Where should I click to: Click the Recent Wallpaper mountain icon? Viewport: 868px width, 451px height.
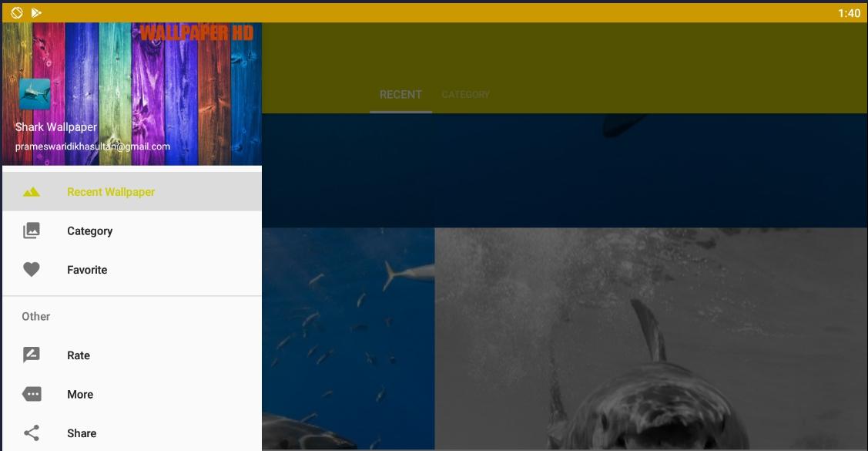pyautogui.click(x=32, y=192)
